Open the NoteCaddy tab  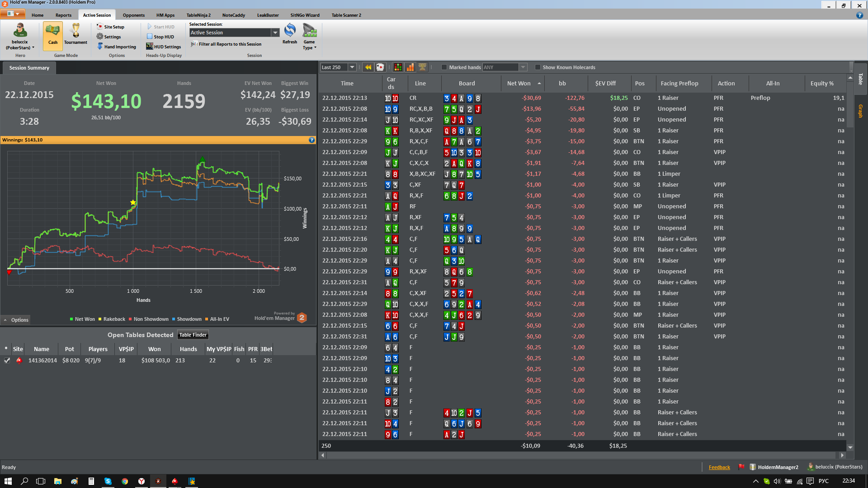coord(234,15)
